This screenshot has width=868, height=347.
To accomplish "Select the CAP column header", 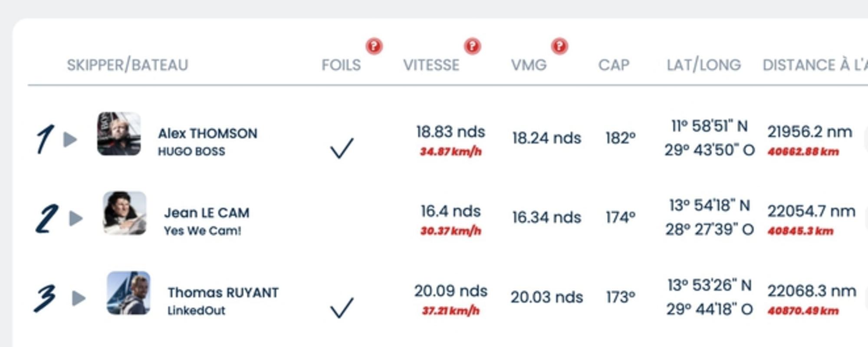I will 614,65.
